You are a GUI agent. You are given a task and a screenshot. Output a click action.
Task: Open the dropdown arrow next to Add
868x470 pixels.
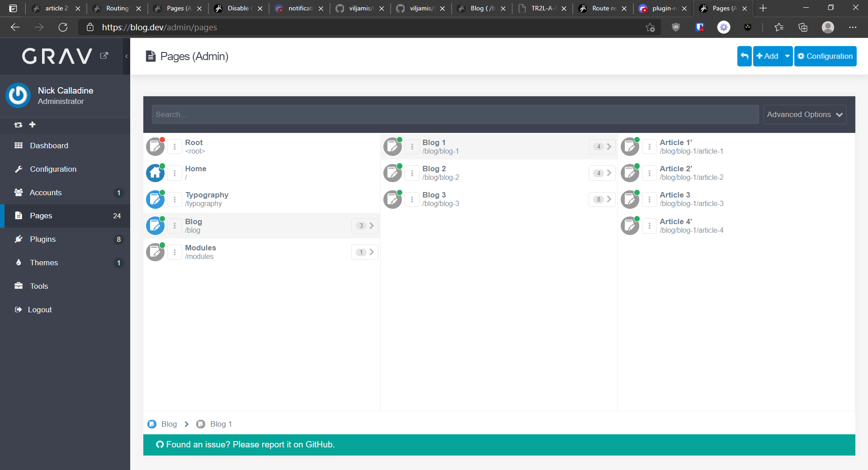coord(787,56)
